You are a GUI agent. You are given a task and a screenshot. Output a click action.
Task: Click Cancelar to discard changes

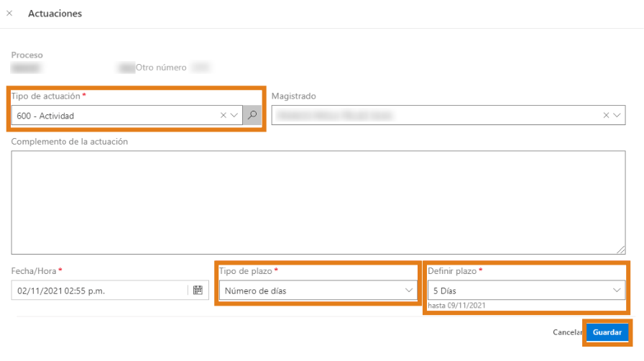pyautogui.click(x=566, y=333)
